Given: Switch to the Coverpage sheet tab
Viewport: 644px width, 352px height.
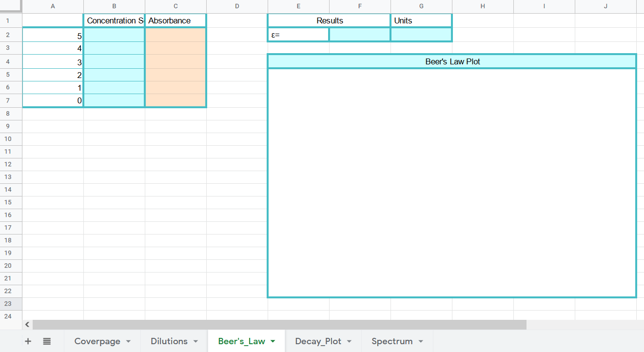Looking at the screenshot, I should tap(97, 341).
